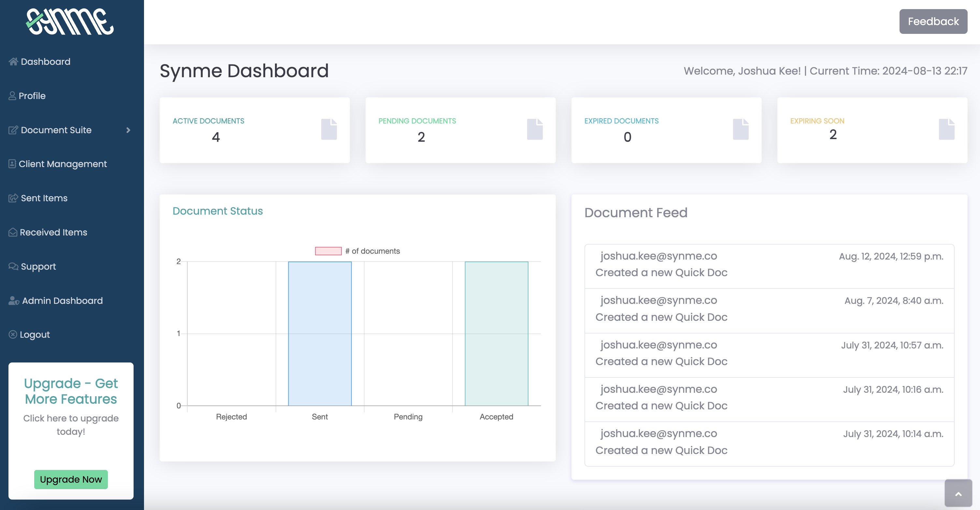Viewport: 980px width, 510px height.
Task: Expand the Document Suite chevron arrow
Action: click(128, 130)
